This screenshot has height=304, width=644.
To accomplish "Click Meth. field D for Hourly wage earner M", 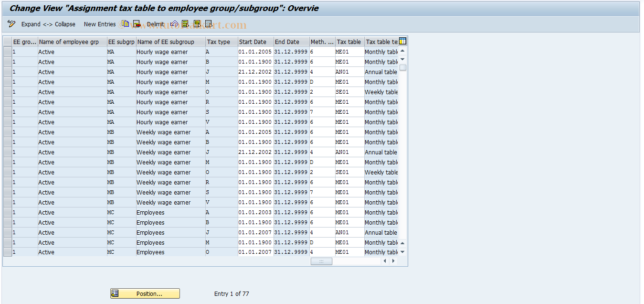I will point(322,82).
